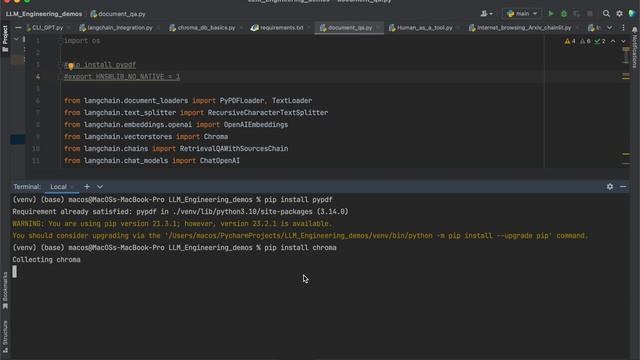Click the LLM_Engineering_demos breadcrumb
The image size is (640, 360).
pos(44,14)
